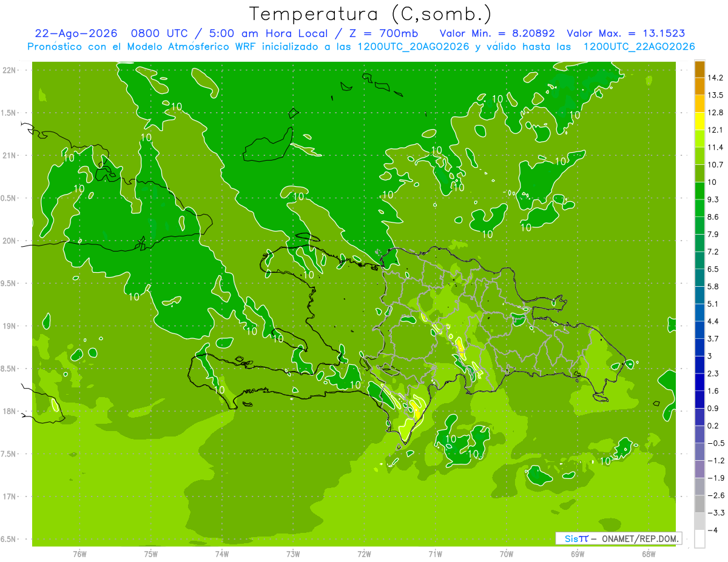Click the orange swatch between 14.2 and 13.5

click(699, 87)
